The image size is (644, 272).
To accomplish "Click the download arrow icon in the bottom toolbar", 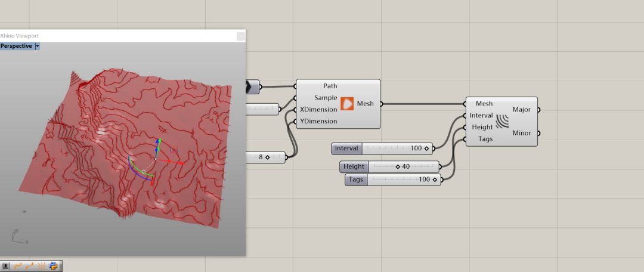I will click(6, 266).
